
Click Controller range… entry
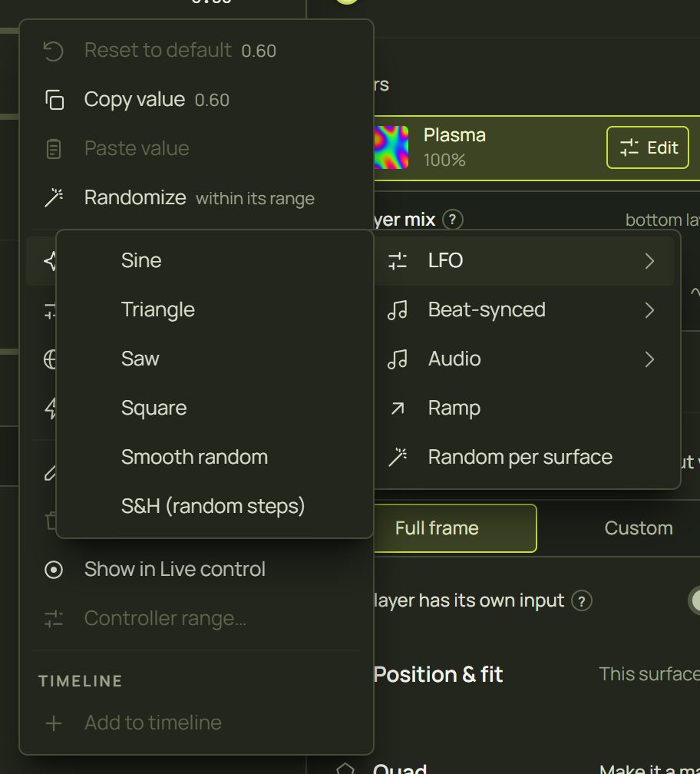tap(196, 619)
